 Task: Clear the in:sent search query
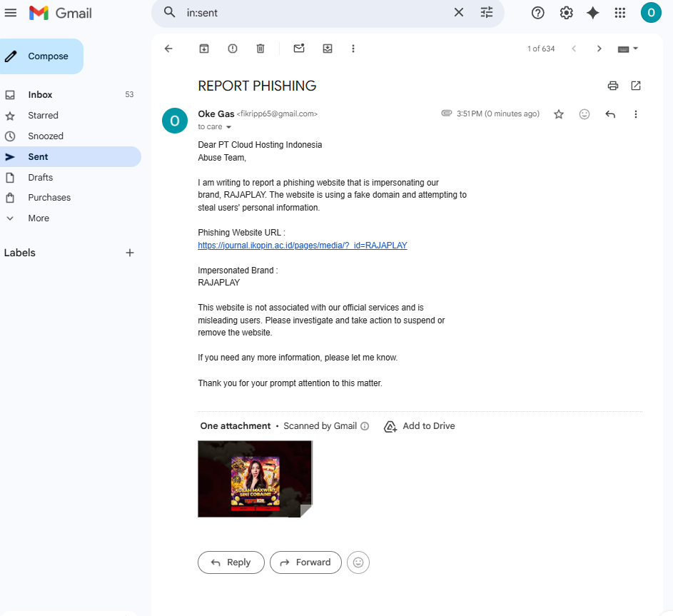[x=458, y=12]
